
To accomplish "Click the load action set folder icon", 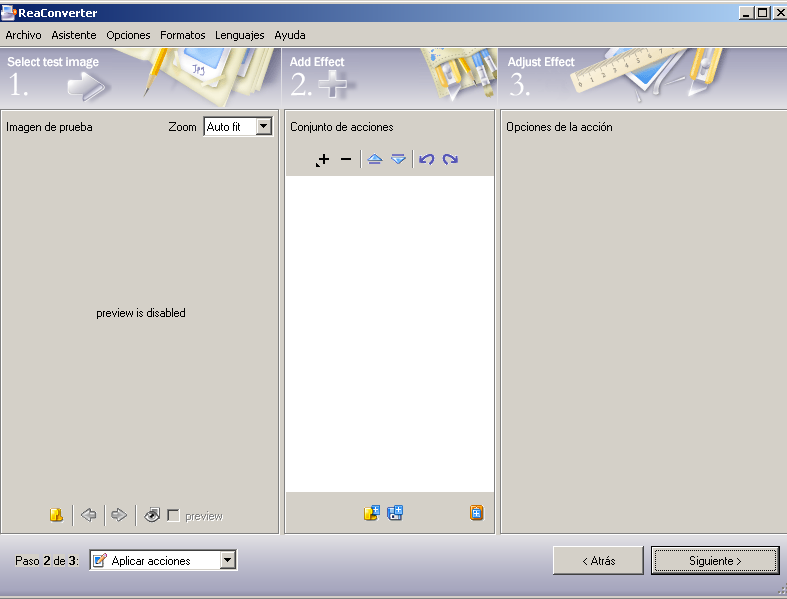I will click(371, 513).
